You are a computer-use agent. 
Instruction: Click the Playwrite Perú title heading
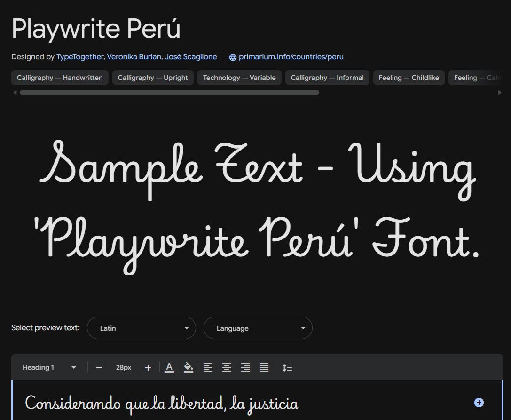point(96,28)
